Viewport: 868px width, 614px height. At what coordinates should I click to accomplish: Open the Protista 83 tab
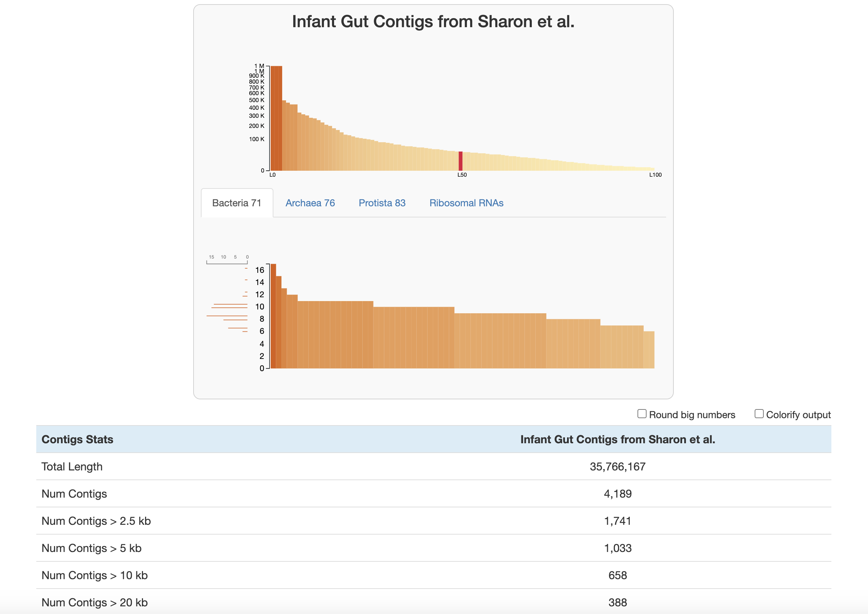[x=382, y=203]
